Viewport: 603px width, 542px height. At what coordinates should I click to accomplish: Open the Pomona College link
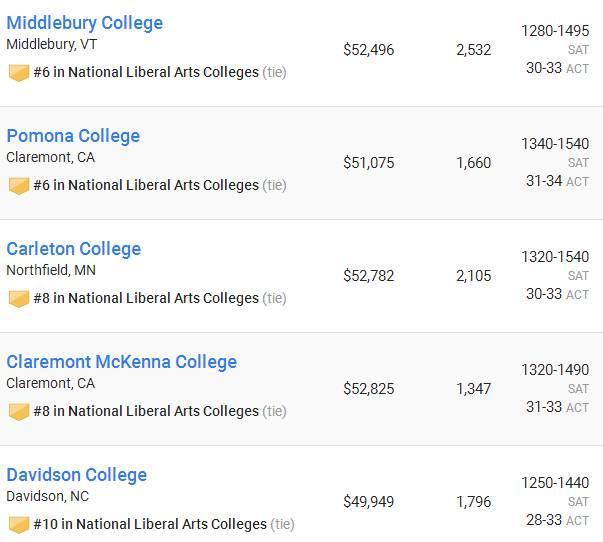(x=73, y=136)
